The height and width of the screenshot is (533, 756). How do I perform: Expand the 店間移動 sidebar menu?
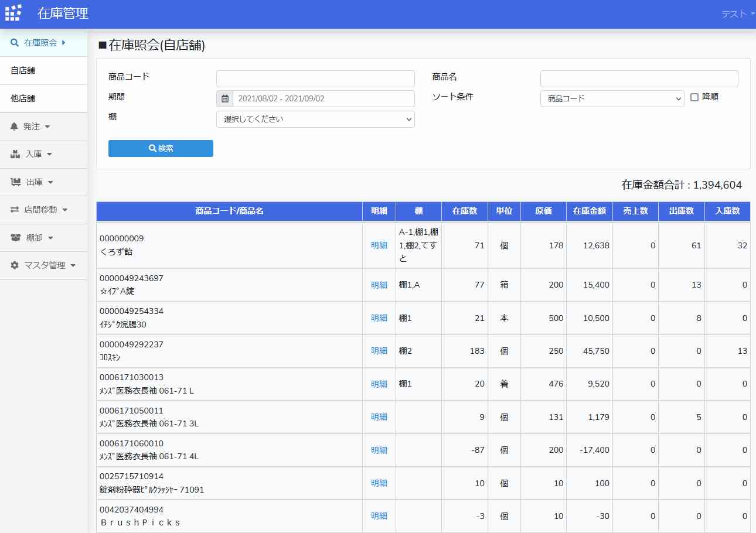pyautogui.click(x=44, y=210)
